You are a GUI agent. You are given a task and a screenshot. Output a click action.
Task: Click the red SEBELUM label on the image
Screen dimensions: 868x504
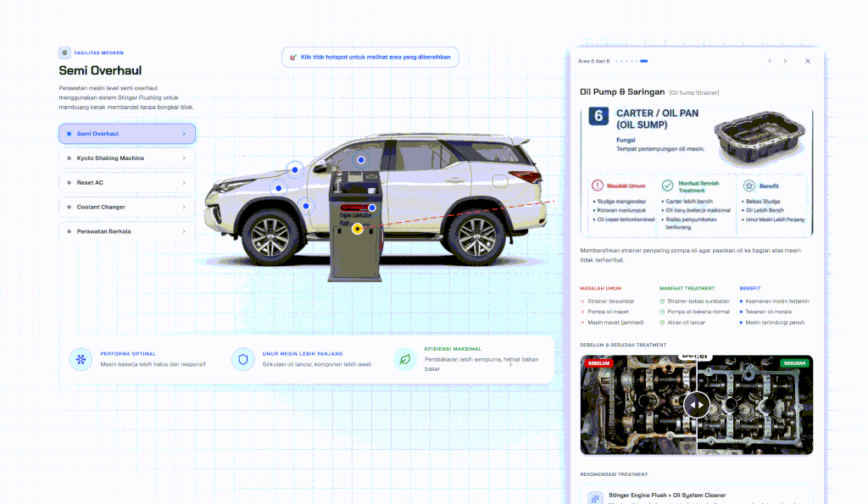coord(598,363)
